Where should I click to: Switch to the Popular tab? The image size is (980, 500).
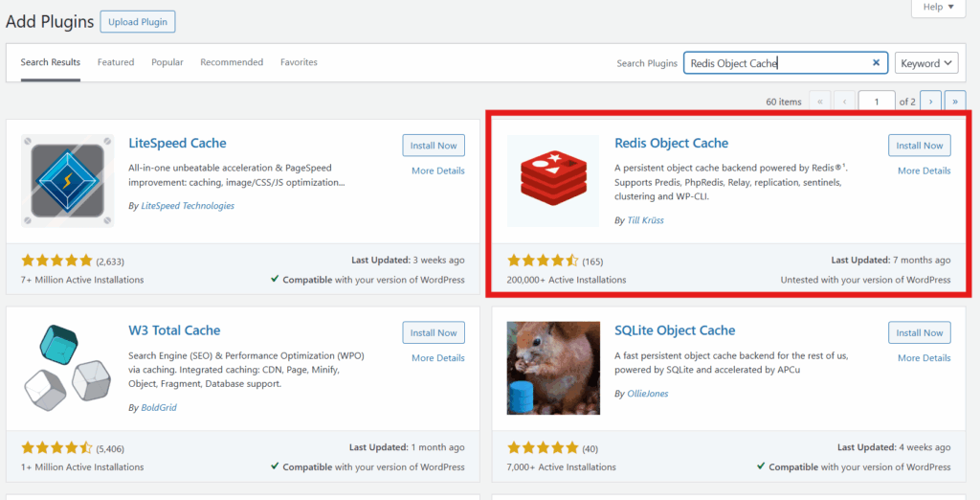coord(167,62)
